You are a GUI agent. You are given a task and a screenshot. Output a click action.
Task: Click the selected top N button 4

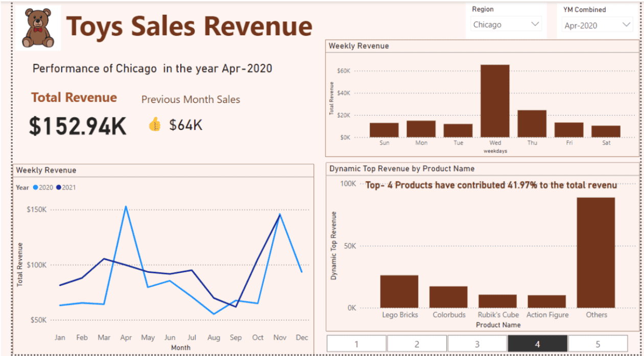(x=537, y=344)
